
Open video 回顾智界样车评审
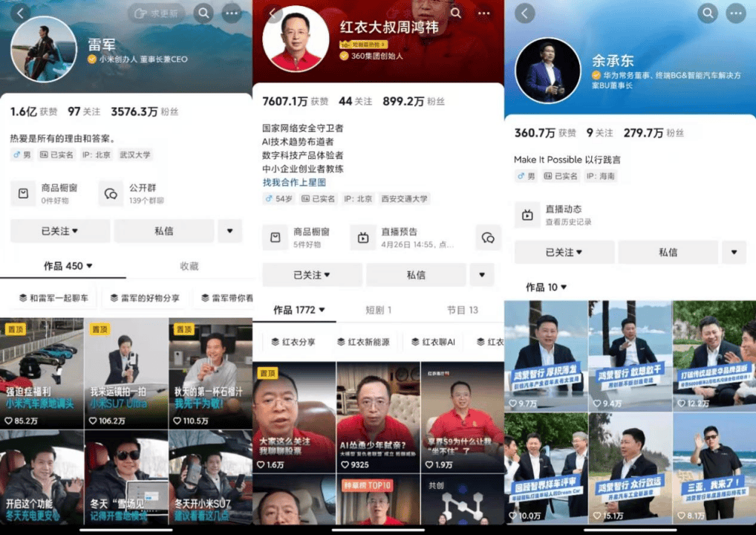(x=546, y=468)
